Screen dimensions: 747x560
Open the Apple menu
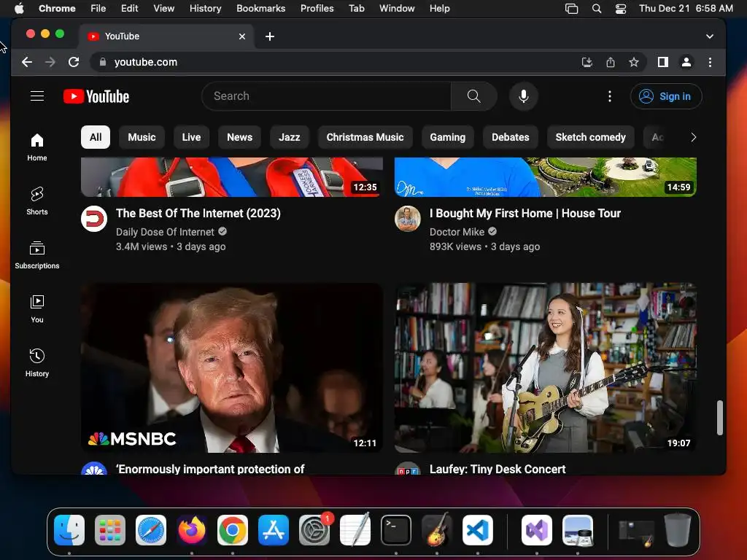[x=19, y=9]
